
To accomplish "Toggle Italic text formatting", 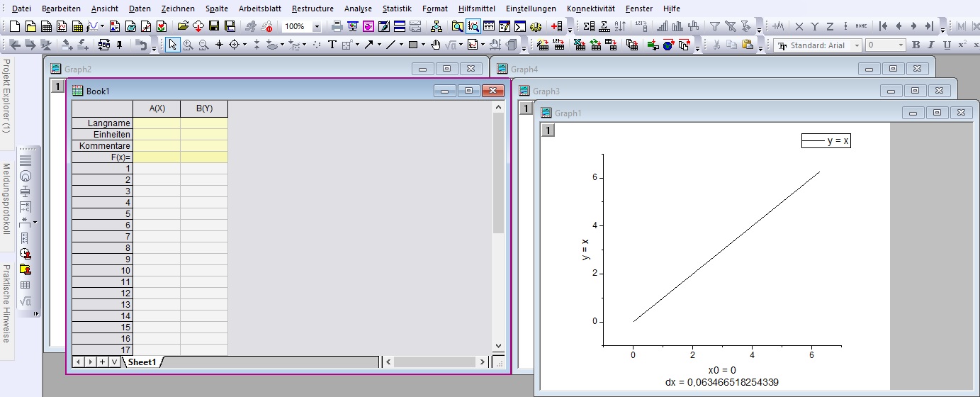I will [x=931, y=45].
